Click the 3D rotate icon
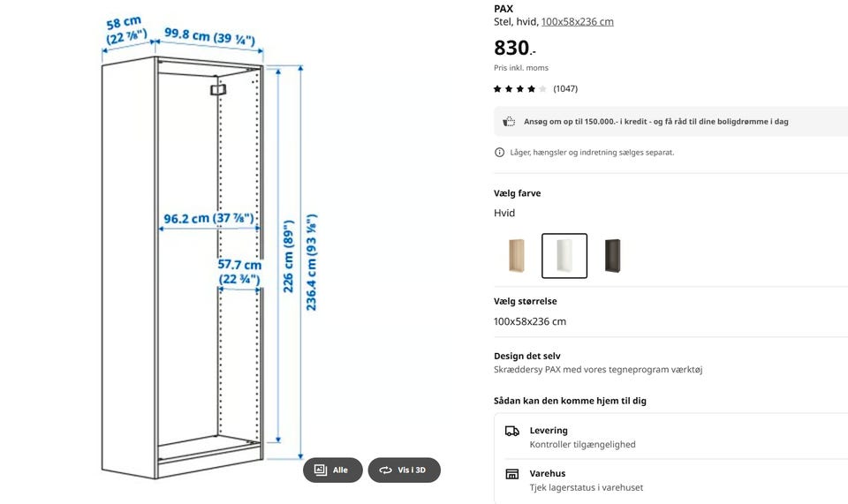848x504 pixels. [385, 470]
